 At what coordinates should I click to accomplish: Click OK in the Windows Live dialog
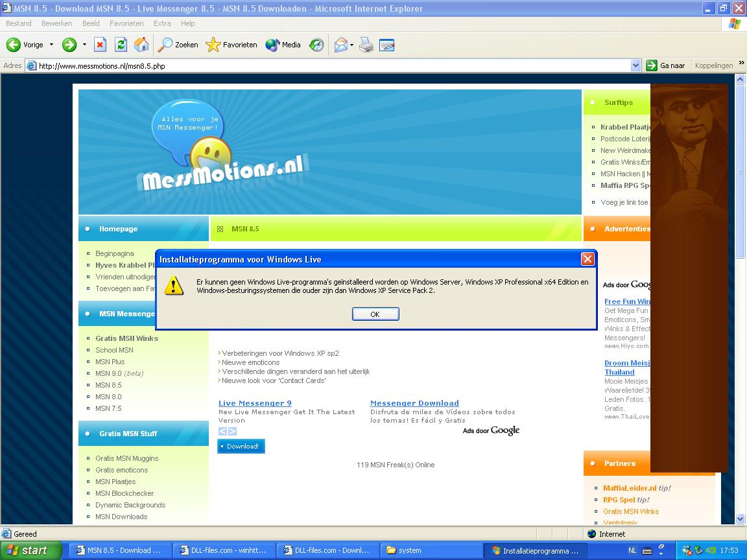(375, 314)
